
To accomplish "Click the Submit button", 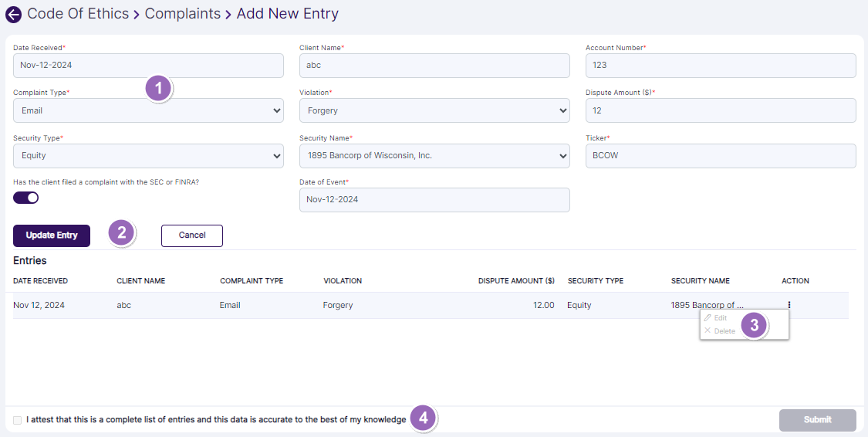I will pos(818,420).
